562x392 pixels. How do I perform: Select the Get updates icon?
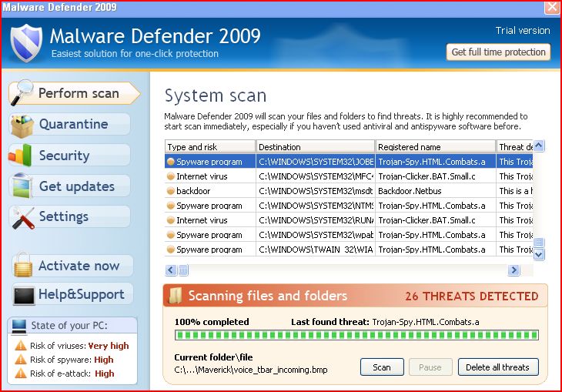pos(22,186)
